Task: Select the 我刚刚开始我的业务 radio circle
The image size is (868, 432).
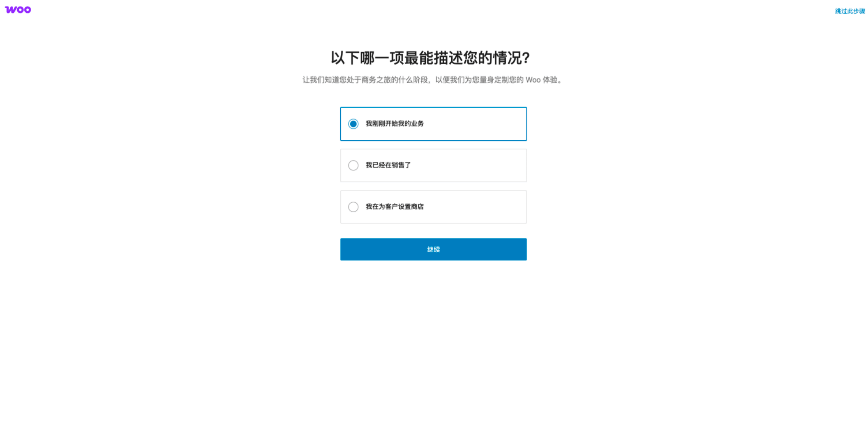Action: (x=353, y=124)
